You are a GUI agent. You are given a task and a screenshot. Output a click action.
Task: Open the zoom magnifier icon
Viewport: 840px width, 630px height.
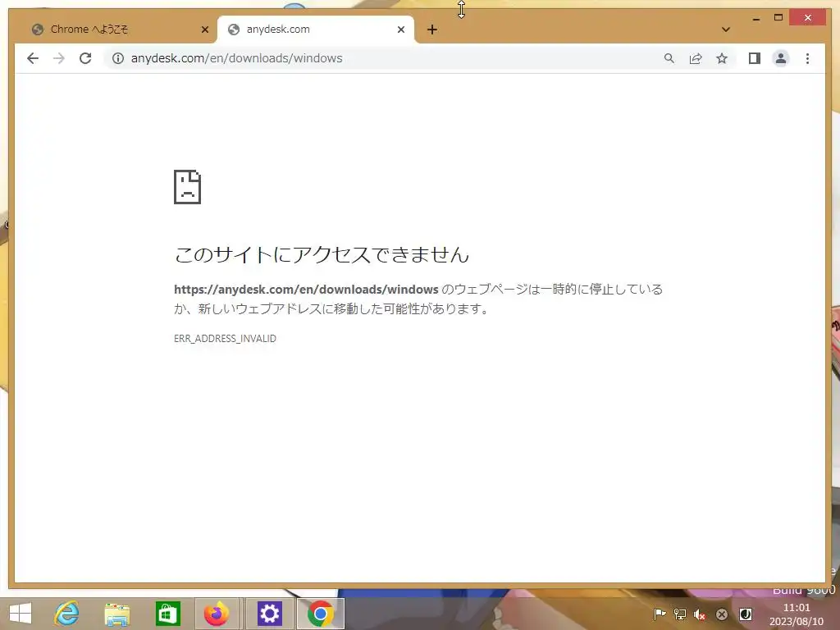pos(669,58)
